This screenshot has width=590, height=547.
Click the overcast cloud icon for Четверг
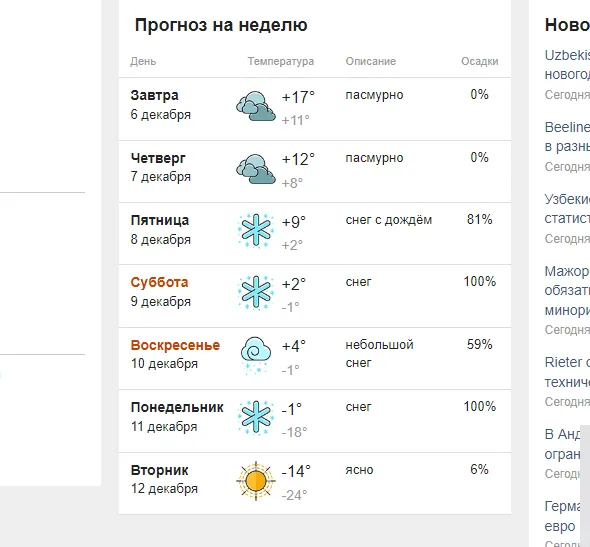(x=256, y=169)
